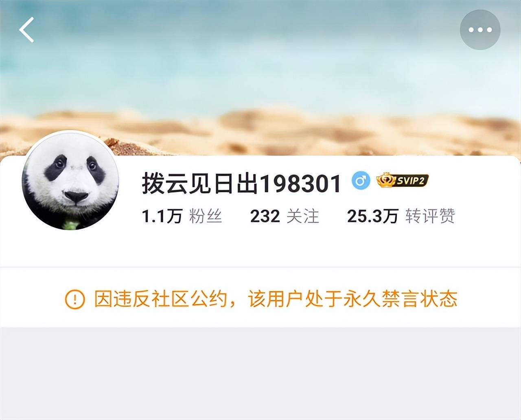Viewport: 521px width, 420px height.
Task: Click the SVIP2 text inside the badge
Action: [411, 181]
